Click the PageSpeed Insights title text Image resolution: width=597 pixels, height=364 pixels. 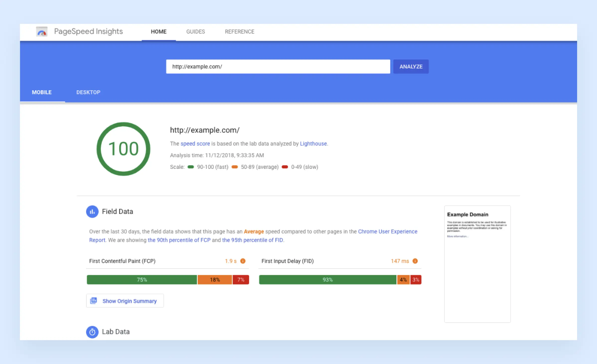tap(89, 32)
